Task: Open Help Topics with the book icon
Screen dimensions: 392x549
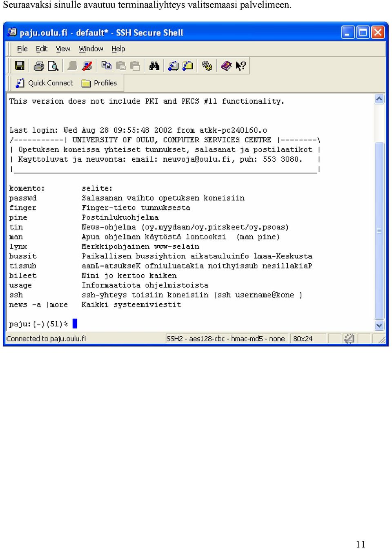Action: (x=226, y=66)
